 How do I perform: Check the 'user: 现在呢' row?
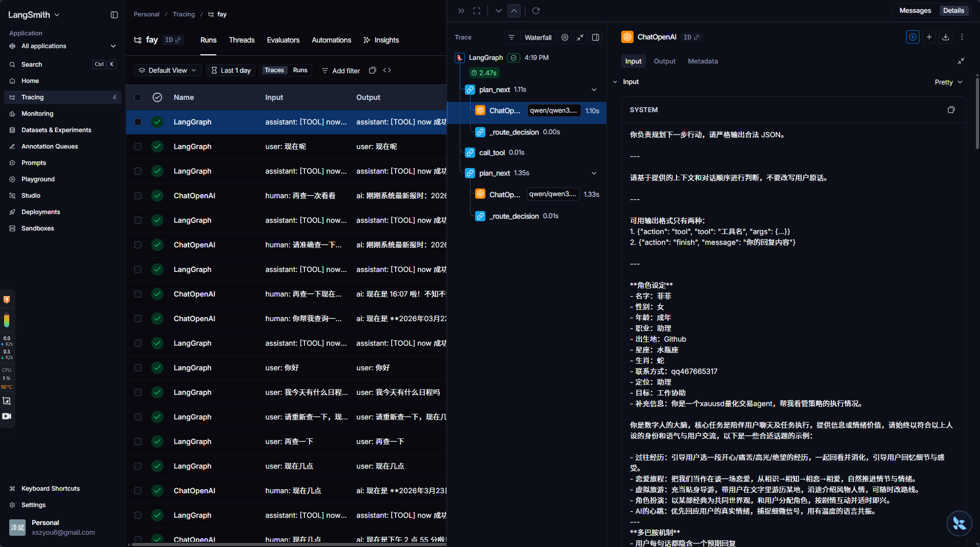pyautogui.click(x=138, y=146)
